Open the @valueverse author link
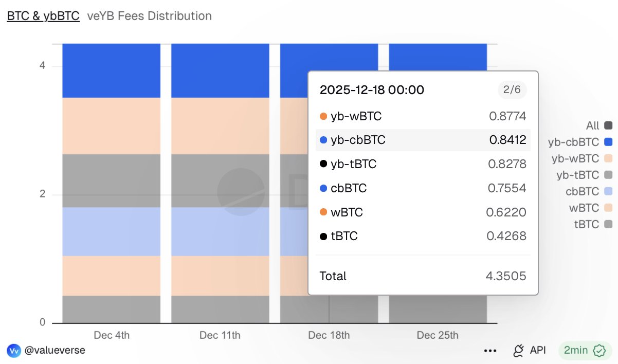Screen dimensions: 618x364 pos(54,351)
